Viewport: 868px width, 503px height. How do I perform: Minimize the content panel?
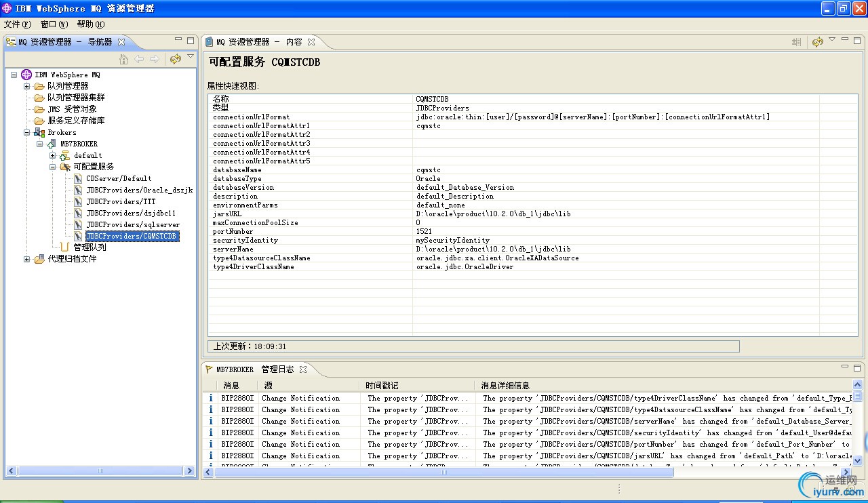846,39
